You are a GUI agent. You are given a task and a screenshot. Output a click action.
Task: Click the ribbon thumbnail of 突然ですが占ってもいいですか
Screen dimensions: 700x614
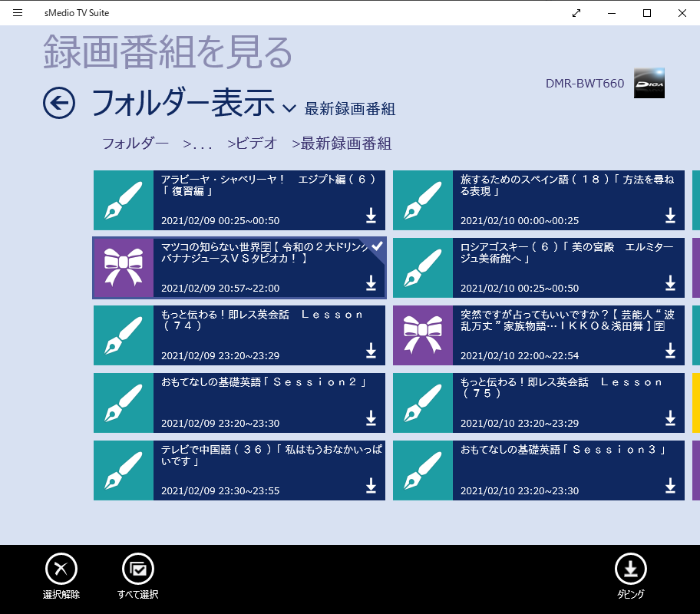(x=423, y=335)
